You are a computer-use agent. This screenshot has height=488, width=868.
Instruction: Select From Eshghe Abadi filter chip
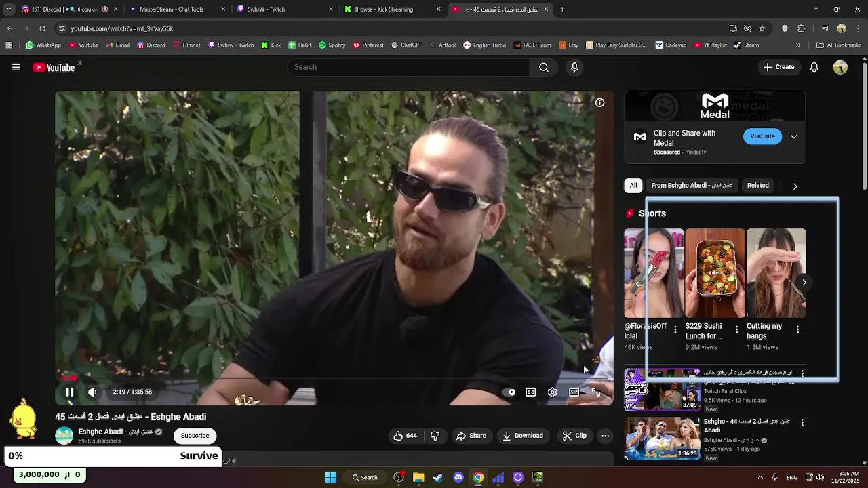[x=692, y=186]
